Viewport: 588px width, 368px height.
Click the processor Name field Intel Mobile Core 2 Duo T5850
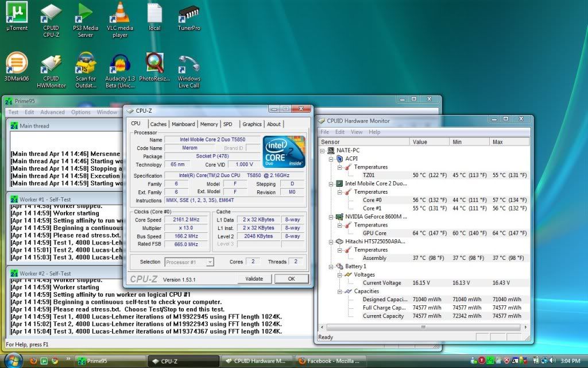click(x=212, y=139)
